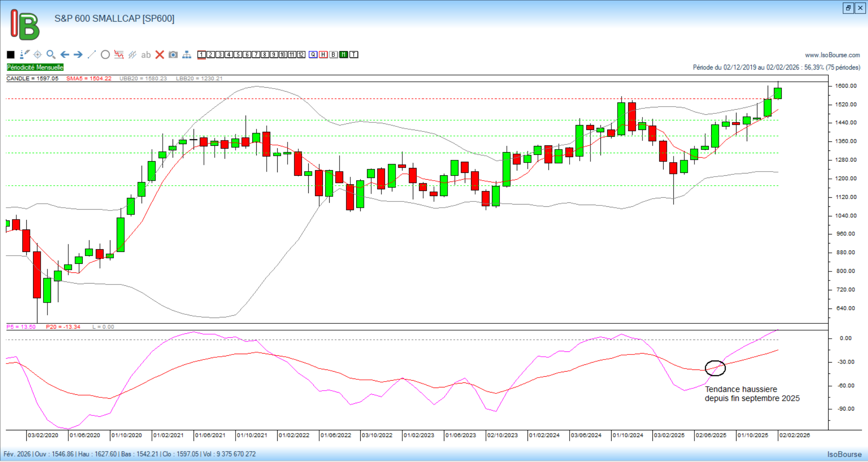Go back with the left arrow
This screenshot has height=462, width=868.
(x=65, y=55)
